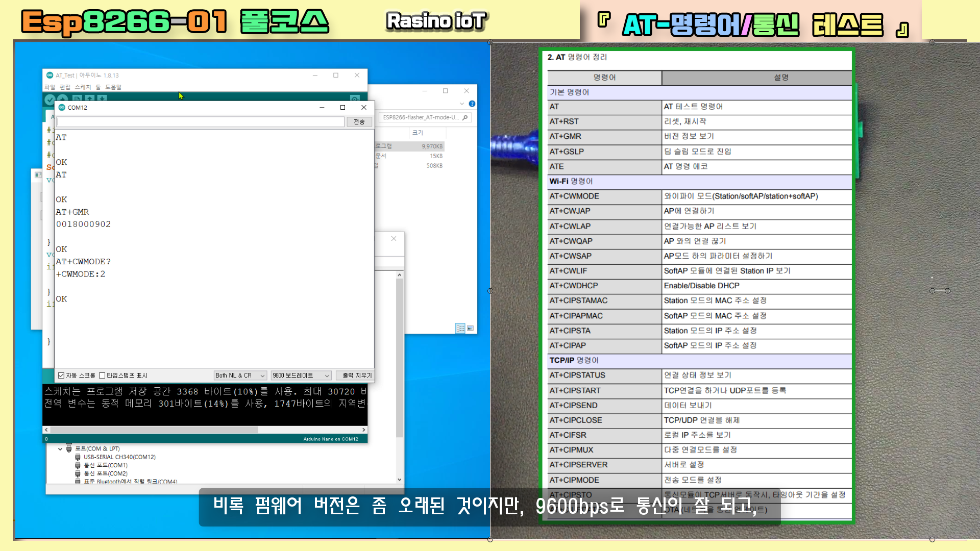Click the Arduino console horizontal scrollbar
The width and height of the screenshot is (980, 551).
tap(153, 430)
